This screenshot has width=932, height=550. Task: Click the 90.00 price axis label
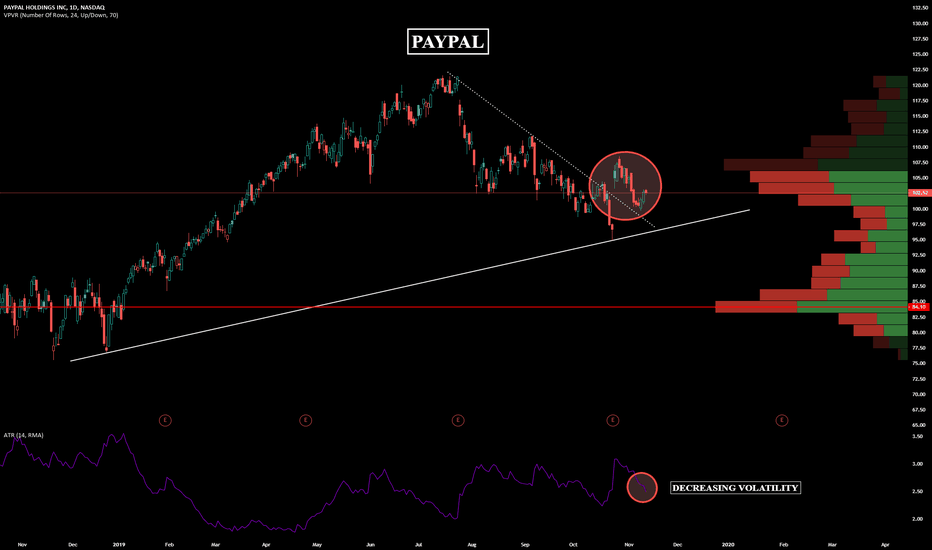point(920,271)
